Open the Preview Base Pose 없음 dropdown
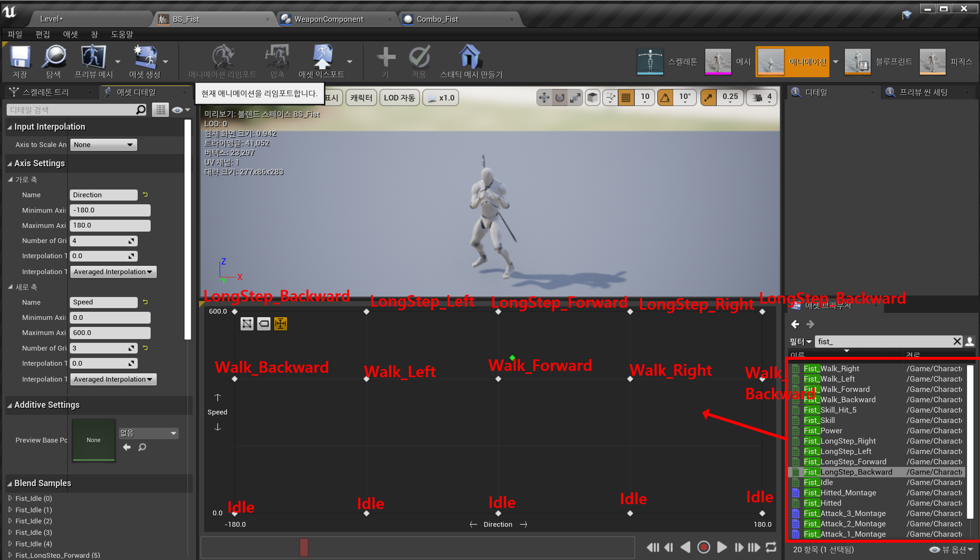This screenshot has height=560, width=980. click(x=148, y=433)
